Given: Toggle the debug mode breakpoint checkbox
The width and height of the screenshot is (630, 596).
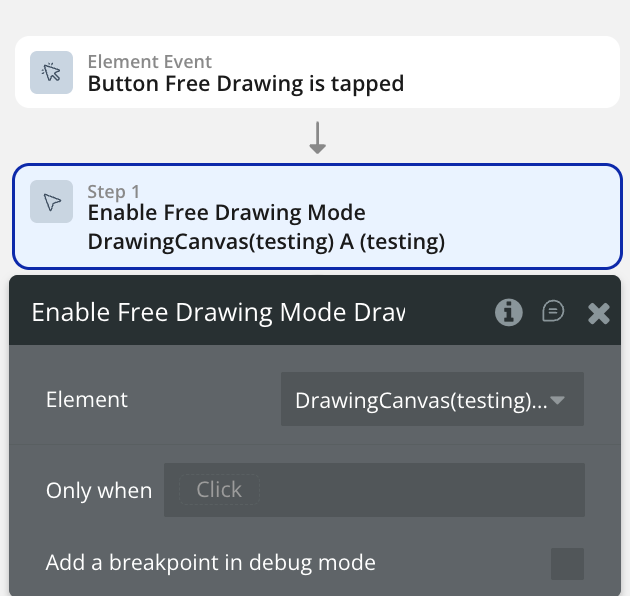Looking at the screenshot, I should [x=567, y=563].
